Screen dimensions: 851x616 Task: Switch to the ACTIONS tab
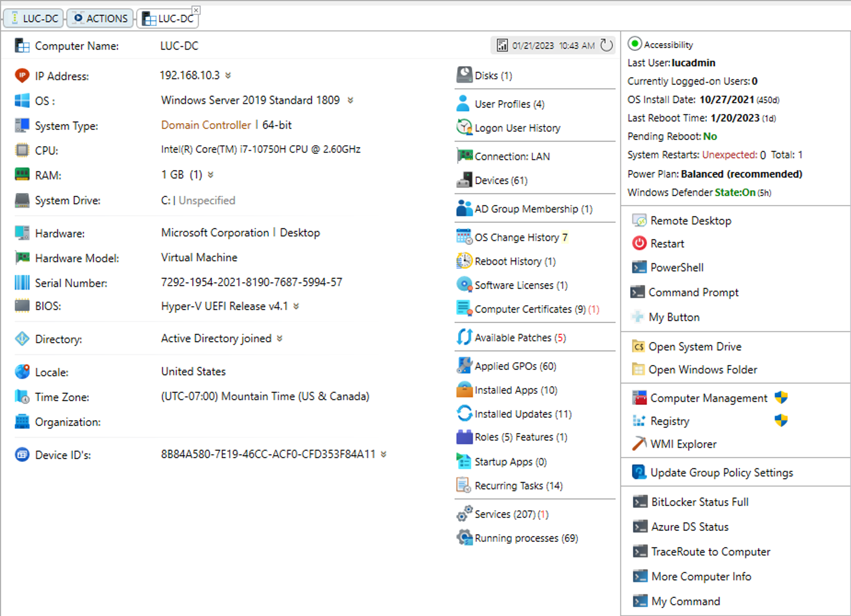pos(100,18)
